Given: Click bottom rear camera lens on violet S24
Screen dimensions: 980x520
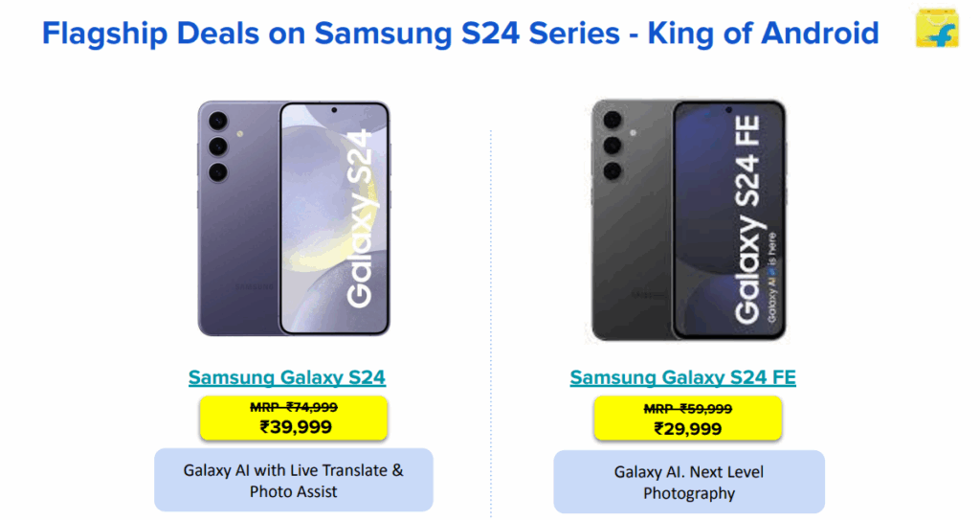Looking at the screenshot, I should tap(216, 172).
